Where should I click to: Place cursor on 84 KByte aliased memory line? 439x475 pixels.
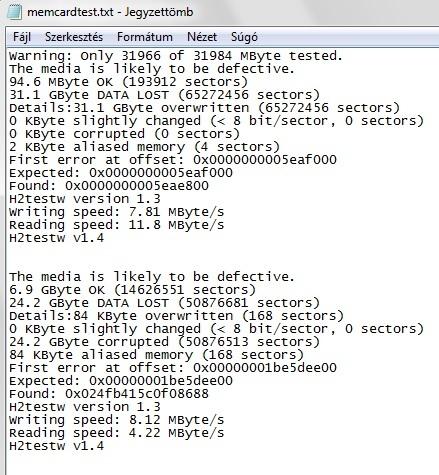point(156,355)
